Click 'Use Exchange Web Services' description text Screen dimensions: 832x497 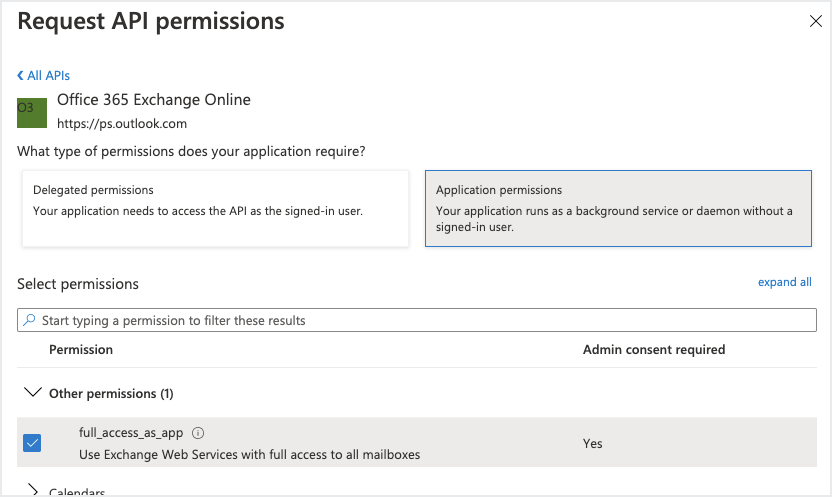[x=249, y=455]
